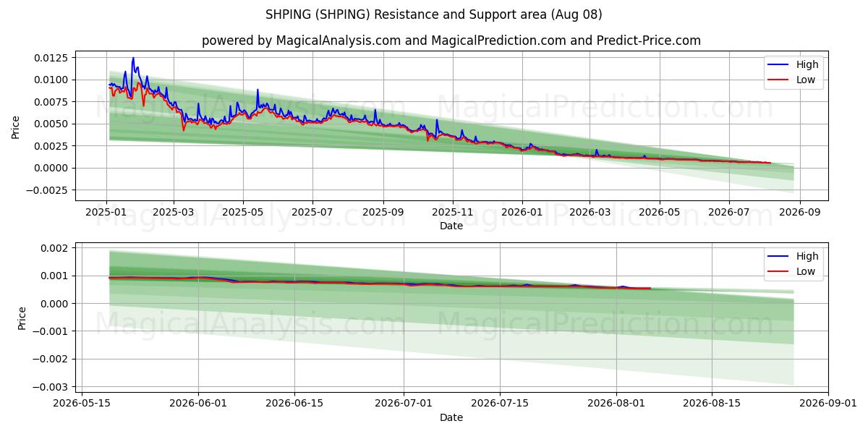Click the x-axis tick '2025-03' in the top chart
This screenshot has width=868, height=434.
coord(174,213)
